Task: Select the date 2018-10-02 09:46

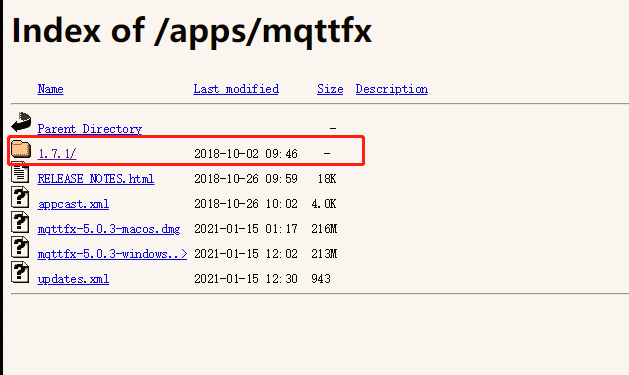Action: coord(246,154)
